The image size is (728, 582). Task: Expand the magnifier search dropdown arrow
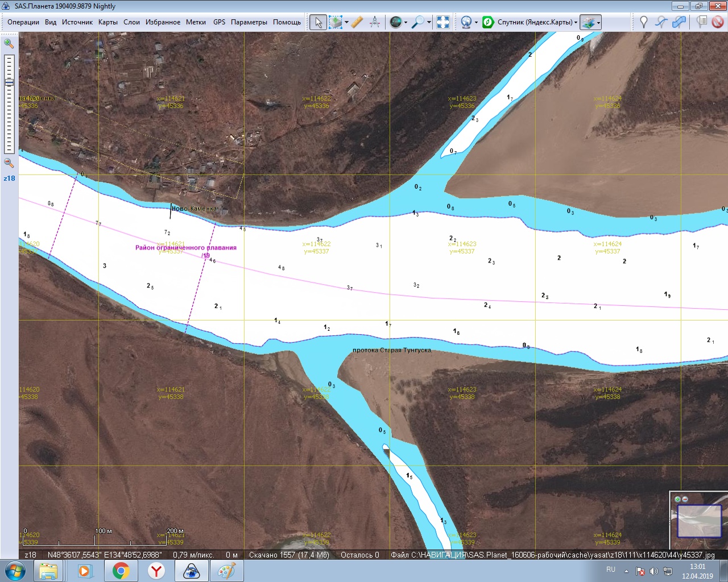pyautogui.click(x=429, y=23)
